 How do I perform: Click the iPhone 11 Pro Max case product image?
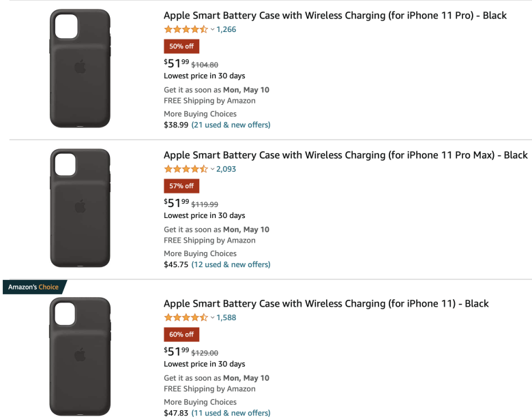pyautogui.click(x=80, y=208)
